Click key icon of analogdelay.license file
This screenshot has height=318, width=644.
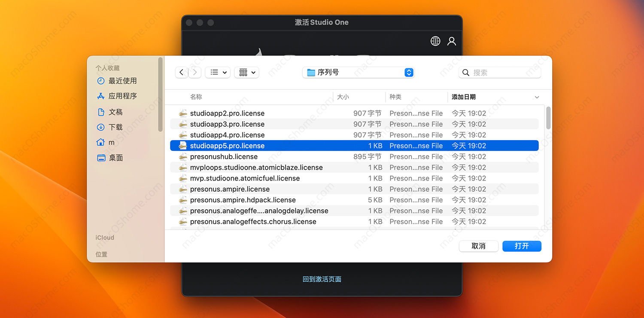[183, 211]
